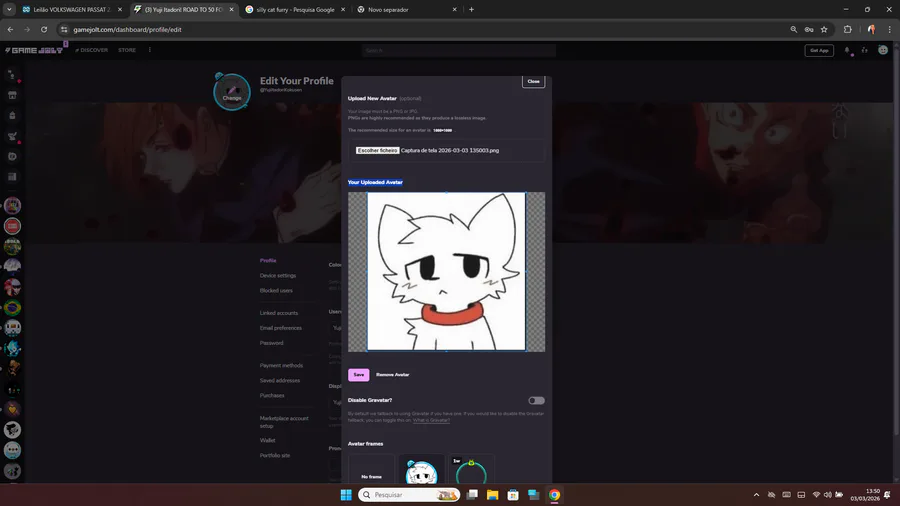Switch to silly cat furry Google tab
This screenshot has width=900, height=506.
[294, 10]
